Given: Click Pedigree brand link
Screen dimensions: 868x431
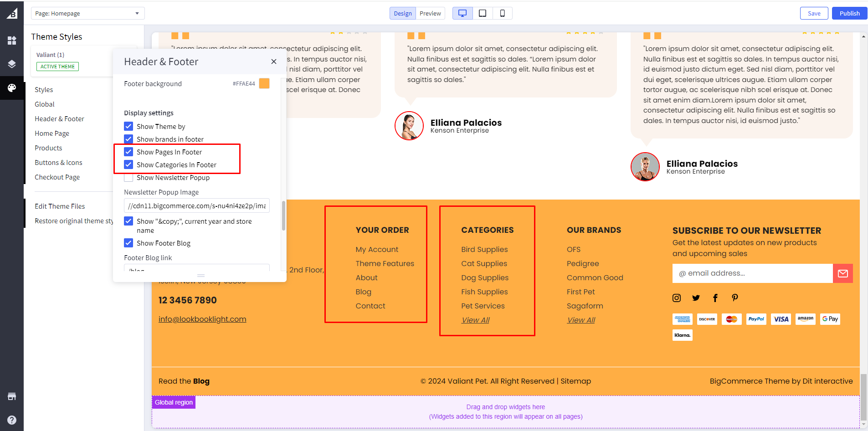Looking at the screenshot, I should click(583, 263).
